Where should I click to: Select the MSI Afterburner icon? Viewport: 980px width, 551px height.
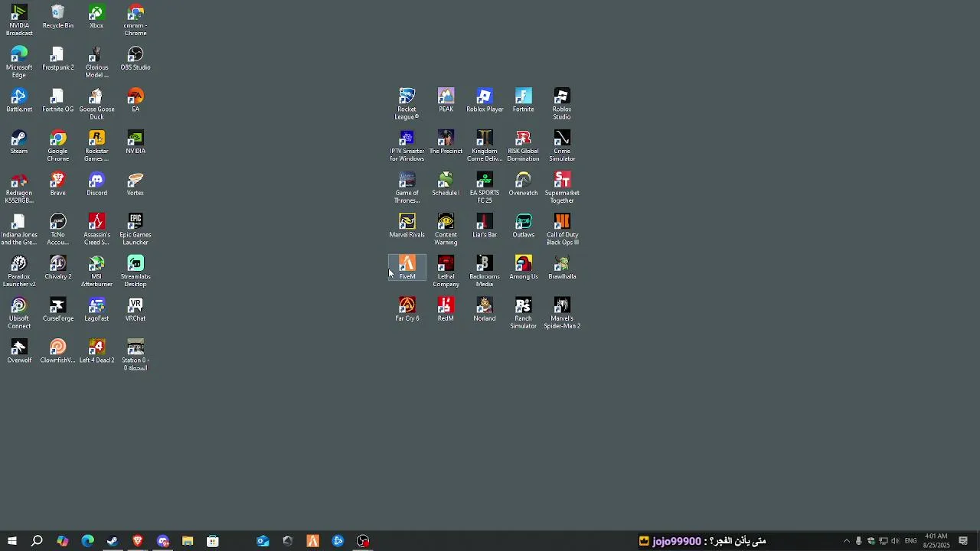[96, 272]
